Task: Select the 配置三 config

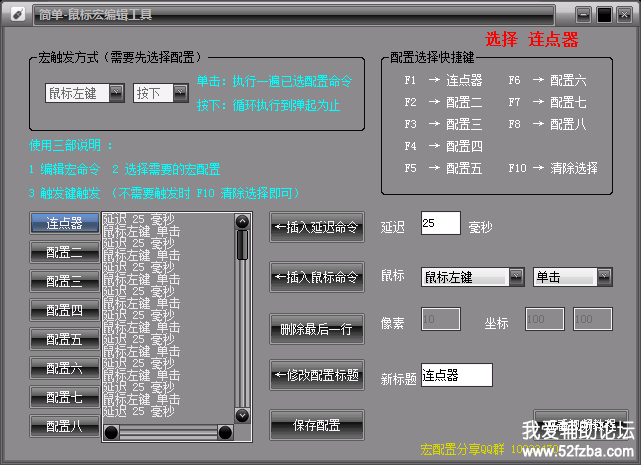Action: [65, 281]
